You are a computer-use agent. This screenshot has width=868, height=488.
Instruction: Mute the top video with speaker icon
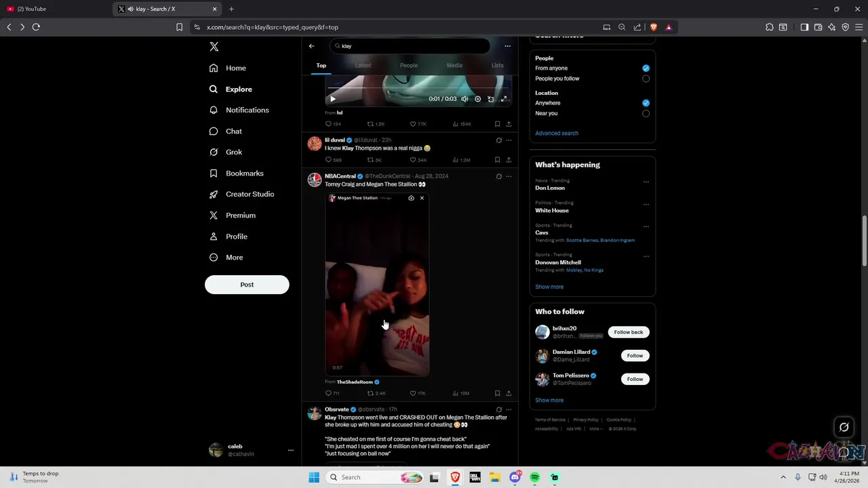click(x=465, y=99)
